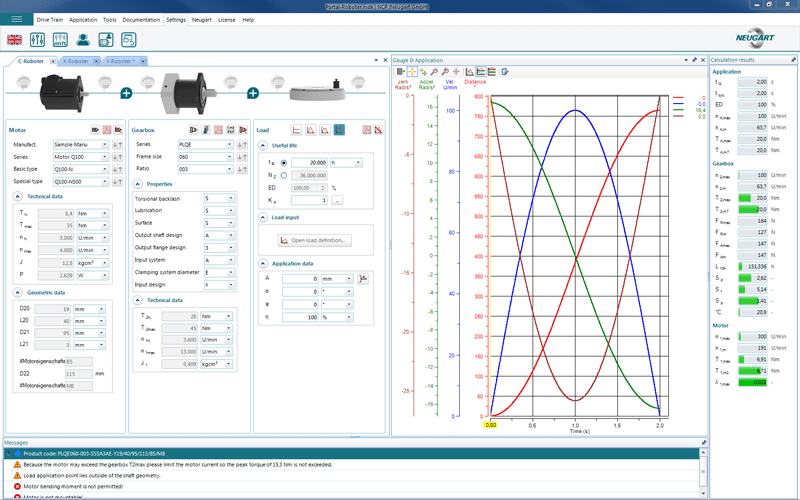The image size is (800, 500).
Task: Select the single-axis chart layout icon
Action: click(469, 72)
